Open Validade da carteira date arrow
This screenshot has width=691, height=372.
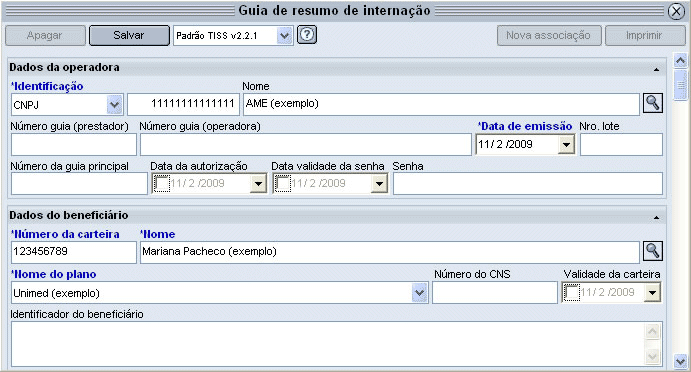pyautogui.click(x=652, y=293)
